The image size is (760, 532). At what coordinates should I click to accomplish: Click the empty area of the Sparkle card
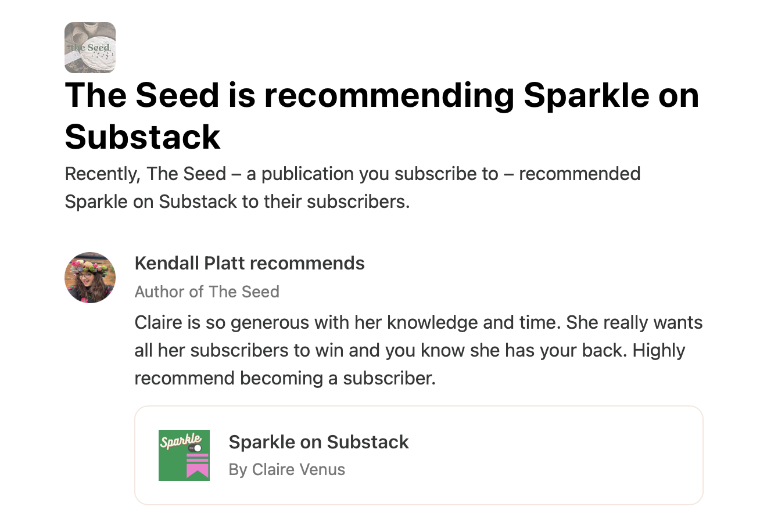[x=552, y=456]
